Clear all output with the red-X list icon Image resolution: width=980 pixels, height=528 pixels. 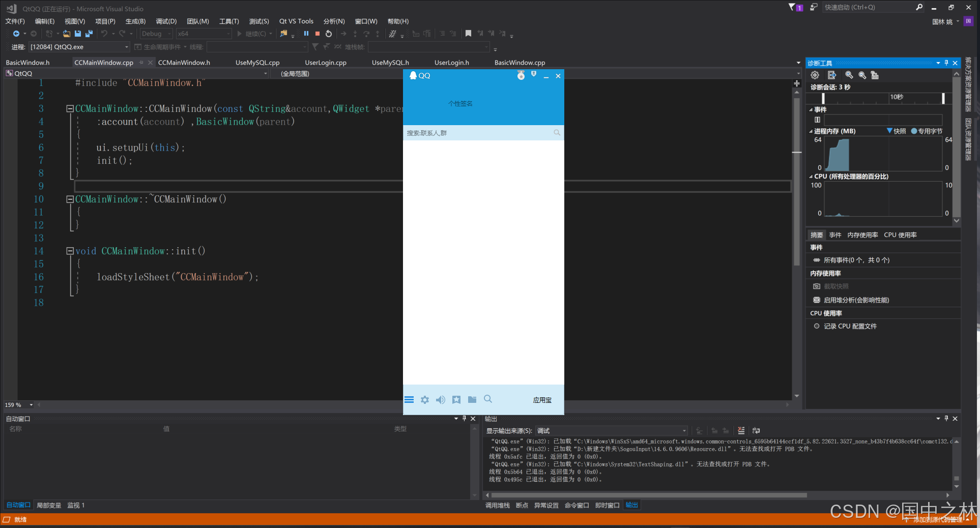pos(741,430)
